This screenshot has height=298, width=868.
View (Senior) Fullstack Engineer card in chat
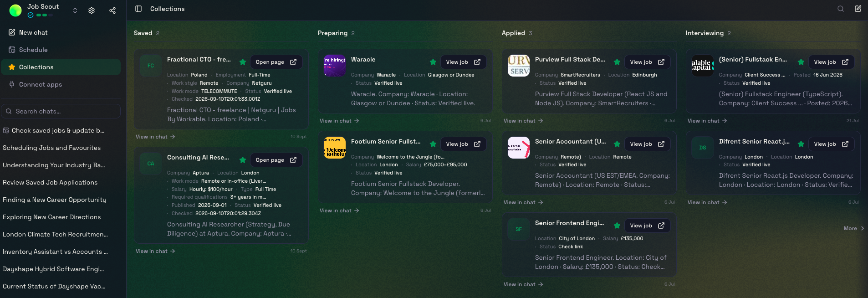pyautogui.click(x=707, y=121)
